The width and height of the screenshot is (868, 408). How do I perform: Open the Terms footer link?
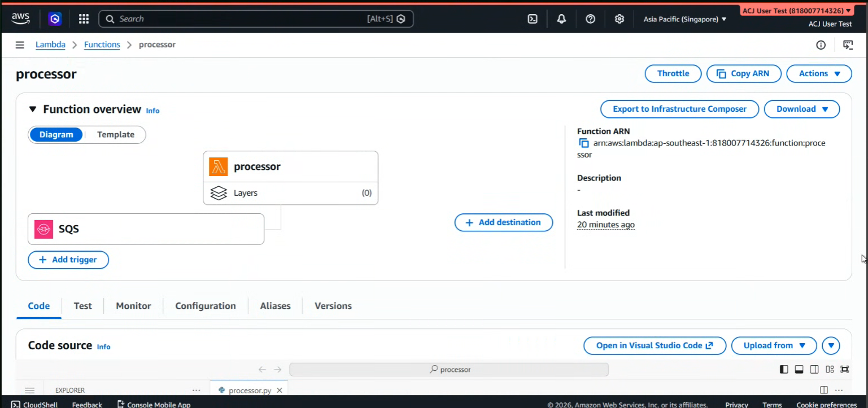(x=772, y=405)
